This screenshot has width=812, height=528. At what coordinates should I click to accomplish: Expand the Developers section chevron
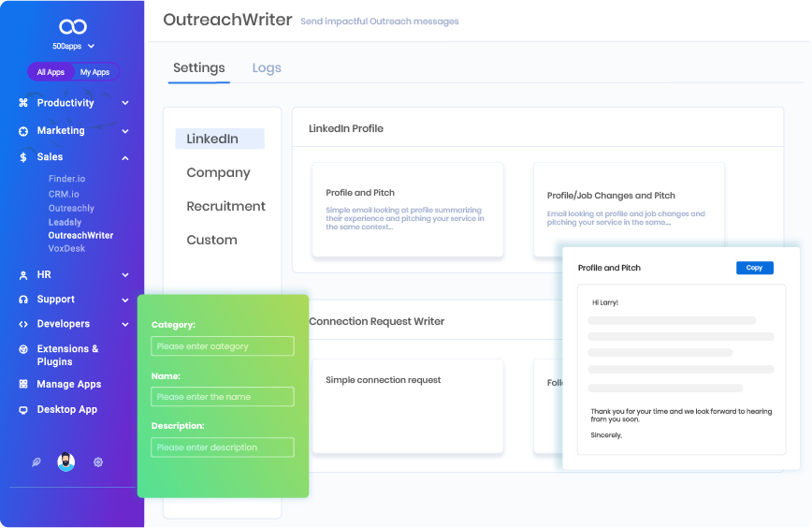(125, 324)
